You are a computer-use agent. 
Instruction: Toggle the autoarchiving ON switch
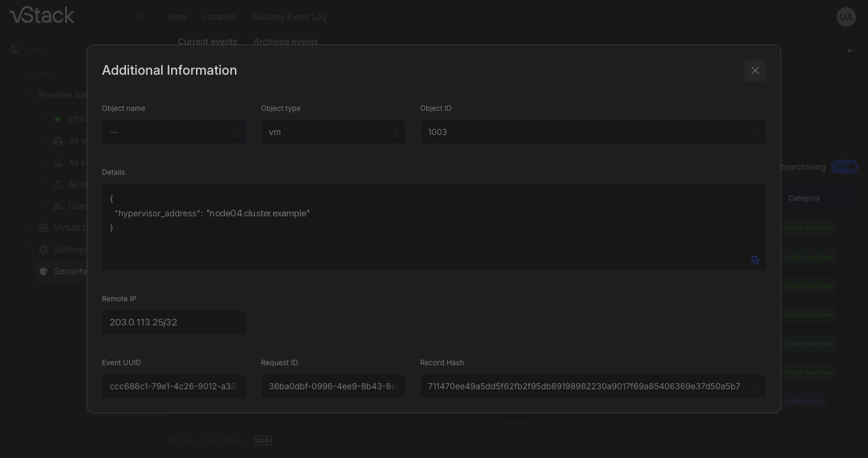tap(844, 167)
